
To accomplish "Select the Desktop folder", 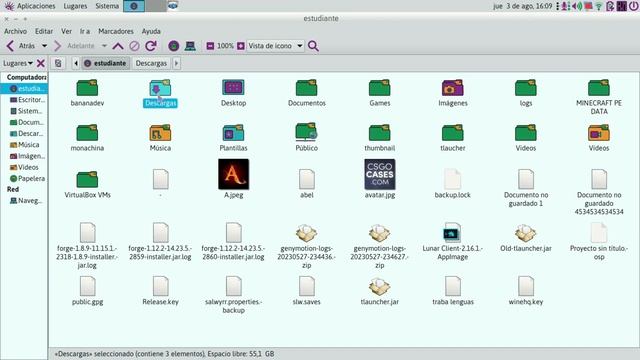I will 233,93.
